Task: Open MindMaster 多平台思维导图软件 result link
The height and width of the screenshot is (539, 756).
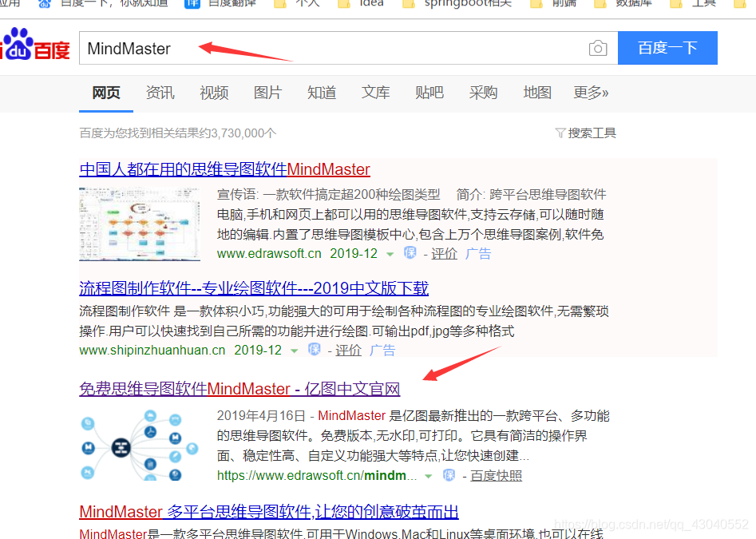Action: tap(269, 512)
